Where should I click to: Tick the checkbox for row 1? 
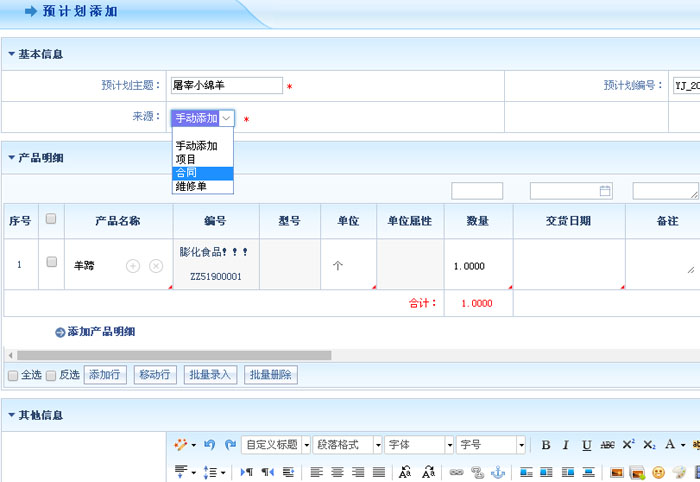51,262
